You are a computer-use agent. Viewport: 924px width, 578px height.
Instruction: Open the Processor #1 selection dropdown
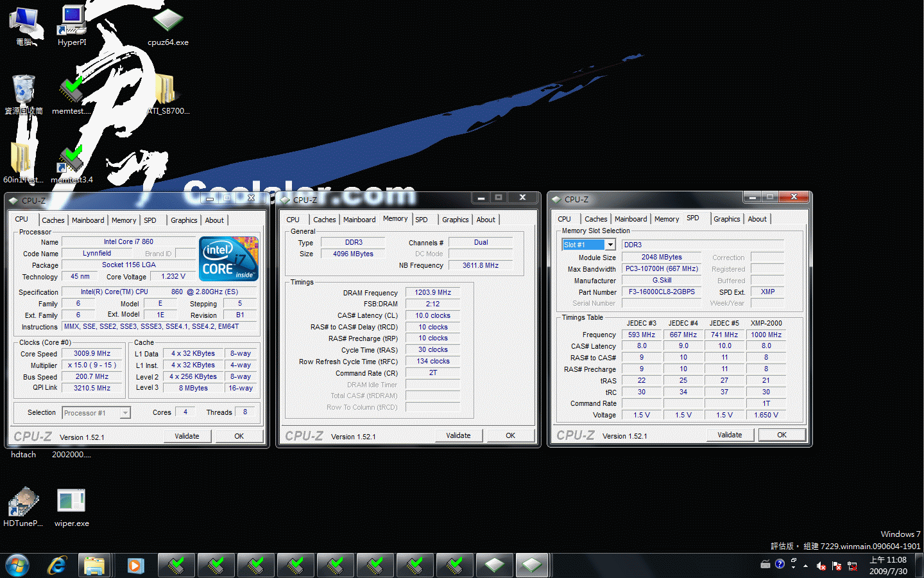[x=125, y=413]
